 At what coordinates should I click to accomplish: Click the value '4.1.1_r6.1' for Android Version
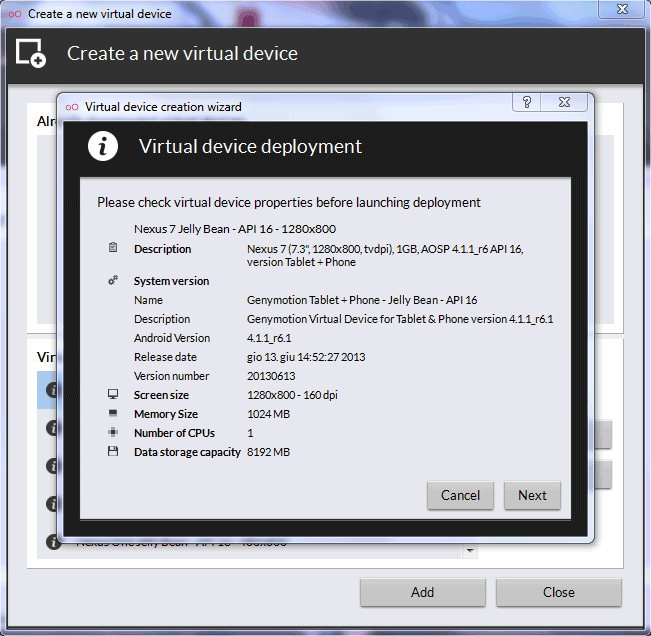269,338
